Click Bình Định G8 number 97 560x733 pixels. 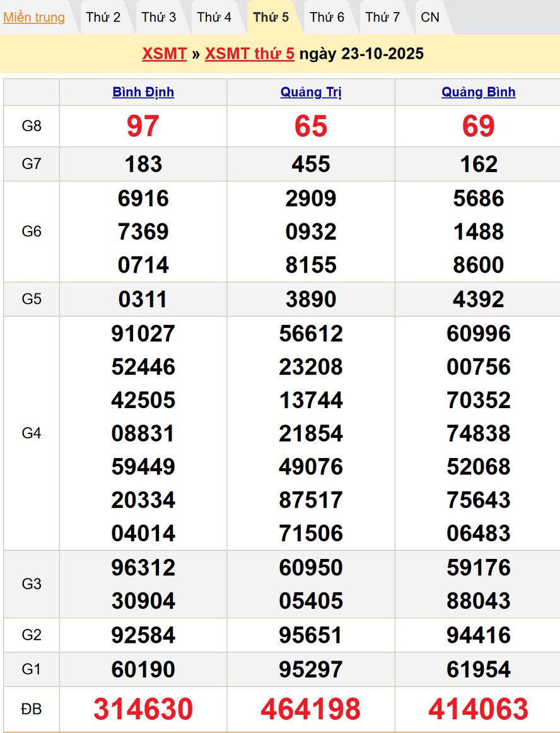coord(143,126)
